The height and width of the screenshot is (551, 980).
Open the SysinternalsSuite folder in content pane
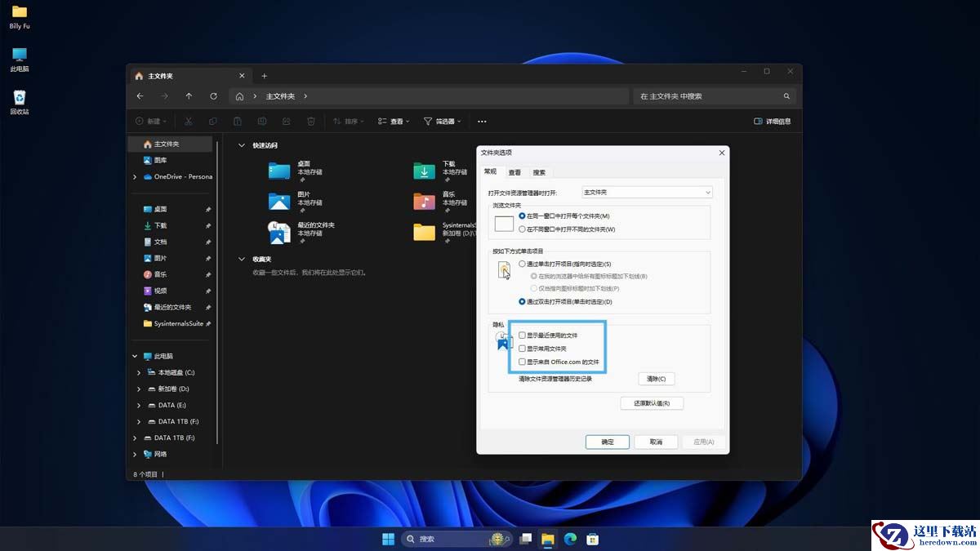425,232
